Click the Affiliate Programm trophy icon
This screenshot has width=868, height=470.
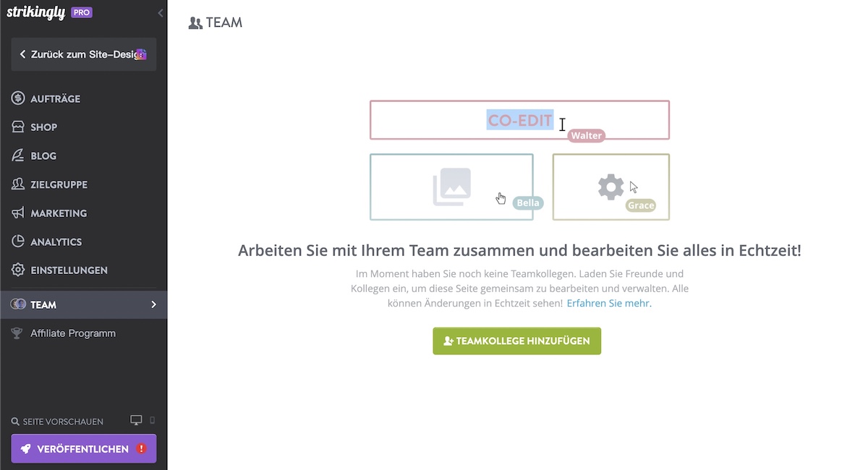[x=17, y=333]
